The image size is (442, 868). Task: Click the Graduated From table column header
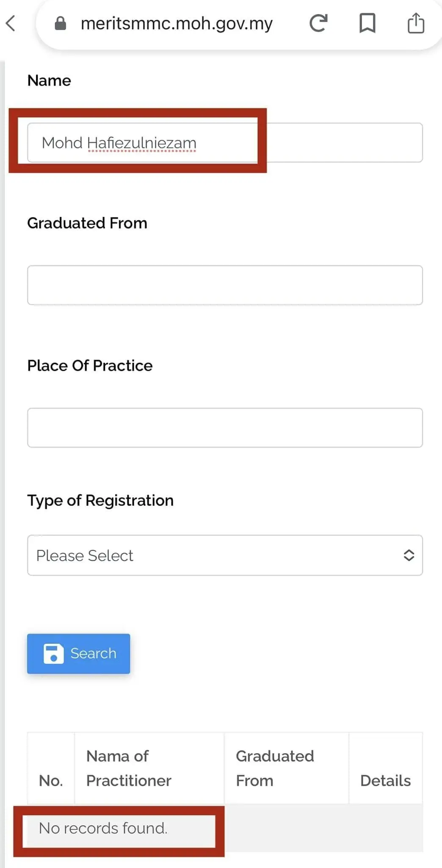[x=275, y=768]
